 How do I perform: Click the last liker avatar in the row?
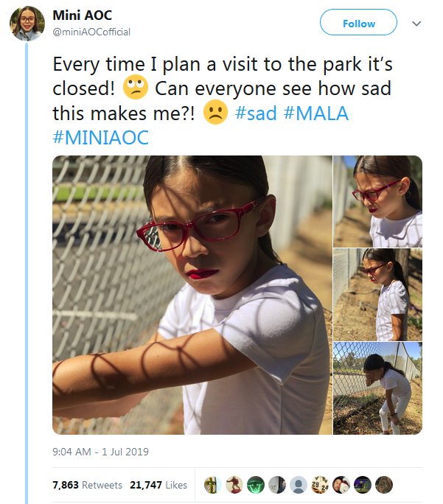point(384,485)
